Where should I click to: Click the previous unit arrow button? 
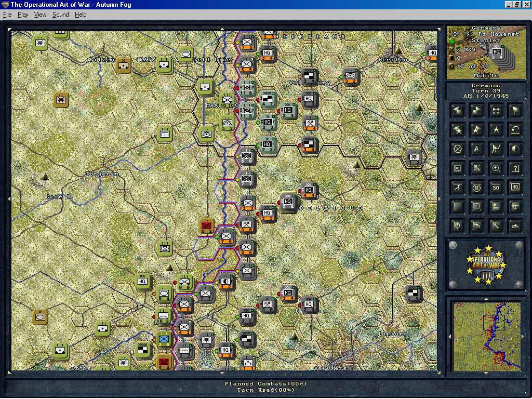(457, 111)
